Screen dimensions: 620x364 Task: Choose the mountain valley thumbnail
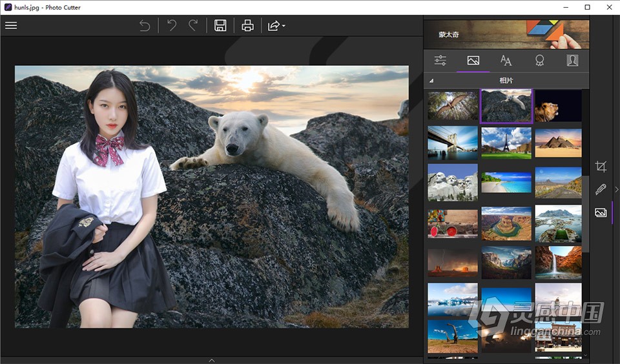coord(506,263)
